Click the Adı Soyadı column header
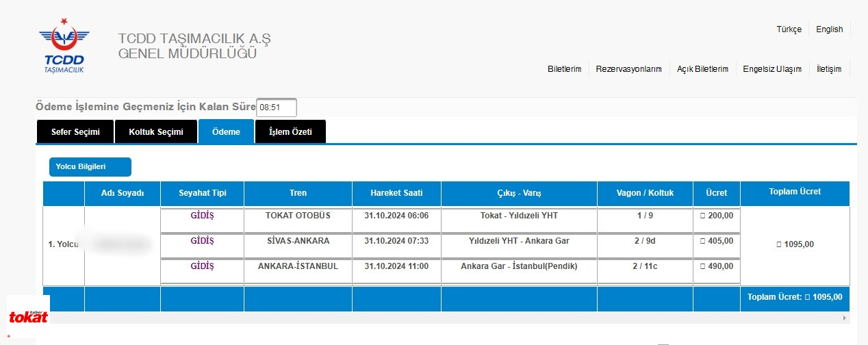Image resolution: width=868 pixels, height=345 pixels. [x=123, y=193]
